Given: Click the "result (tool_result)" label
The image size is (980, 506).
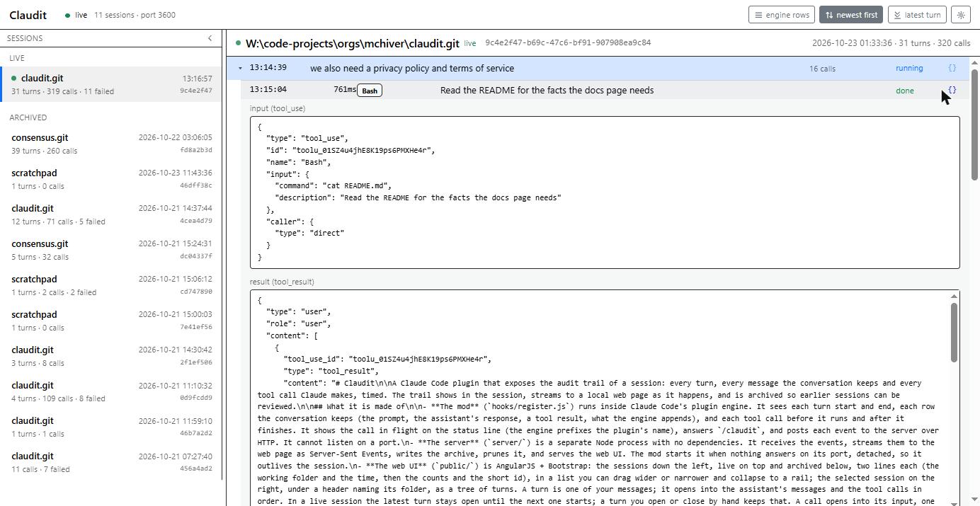Looking at the screenshot, I should click(x=282, y=282).
